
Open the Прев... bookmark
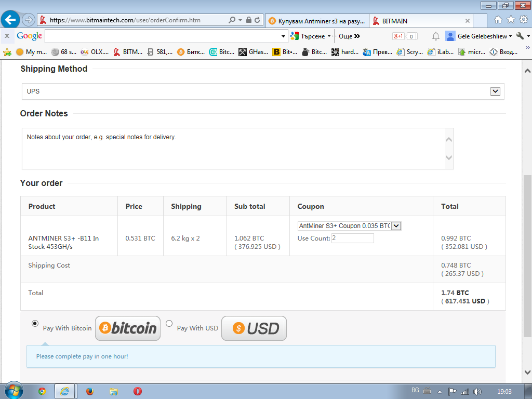[377, 52]
